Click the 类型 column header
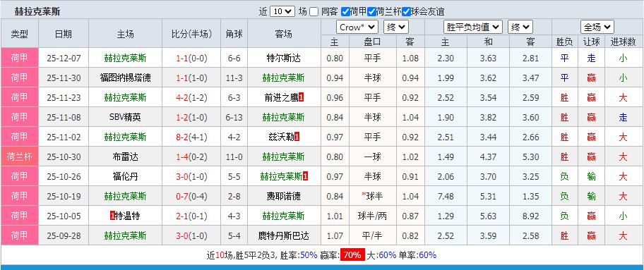644x270 pixels. click(19, 34)
